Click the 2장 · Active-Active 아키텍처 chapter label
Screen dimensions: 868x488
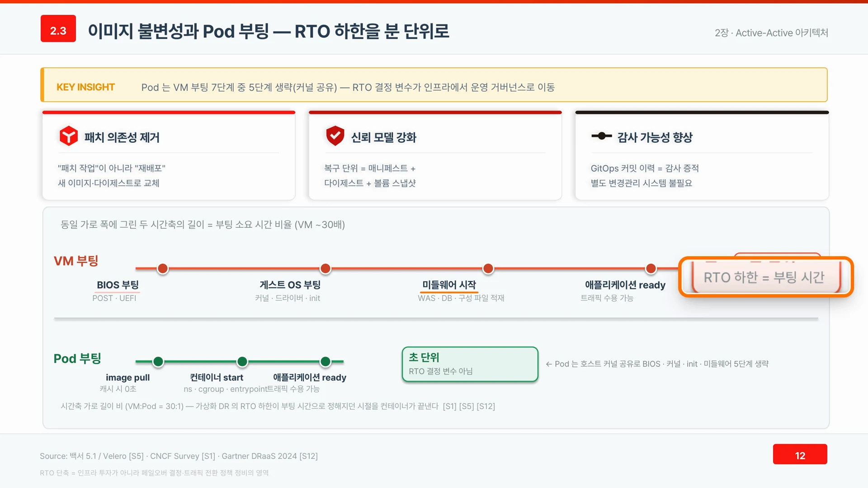coord(771,33)
